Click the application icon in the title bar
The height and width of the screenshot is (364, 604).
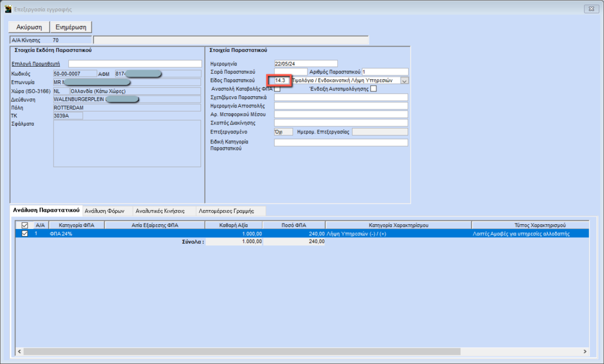(x=8, y=9)
